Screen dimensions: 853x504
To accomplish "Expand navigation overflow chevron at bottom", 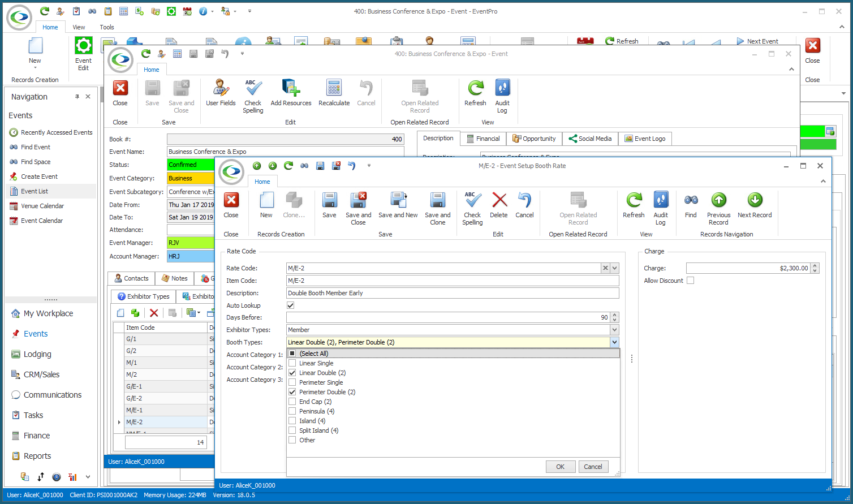I will click(x=88, y=477).
